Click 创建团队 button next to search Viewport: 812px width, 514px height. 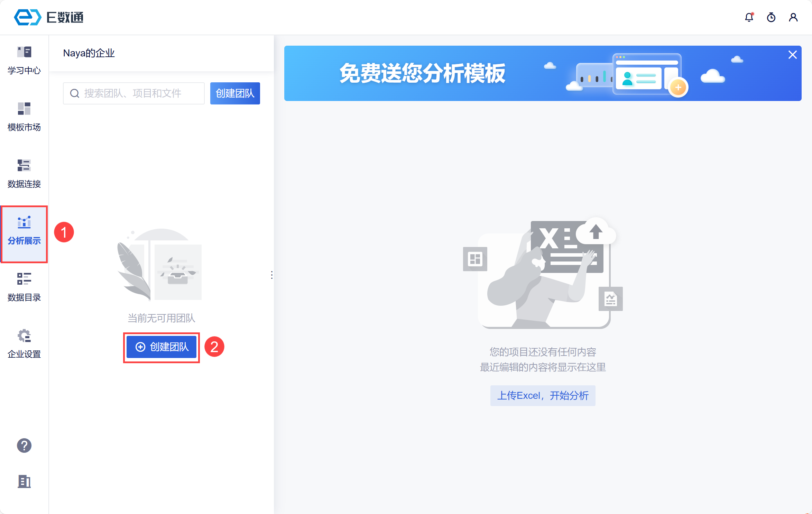(235, 93)
